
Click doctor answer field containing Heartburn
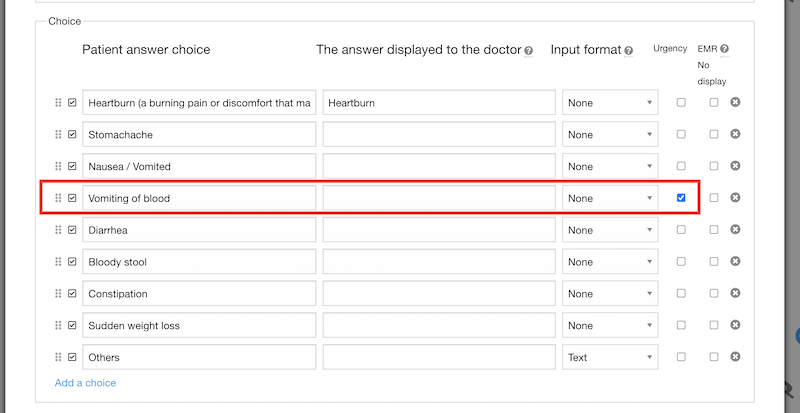tap(439, 103)
